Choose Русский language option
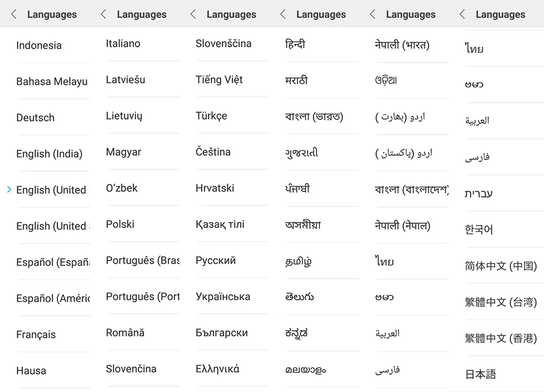 tap(215, 260)
